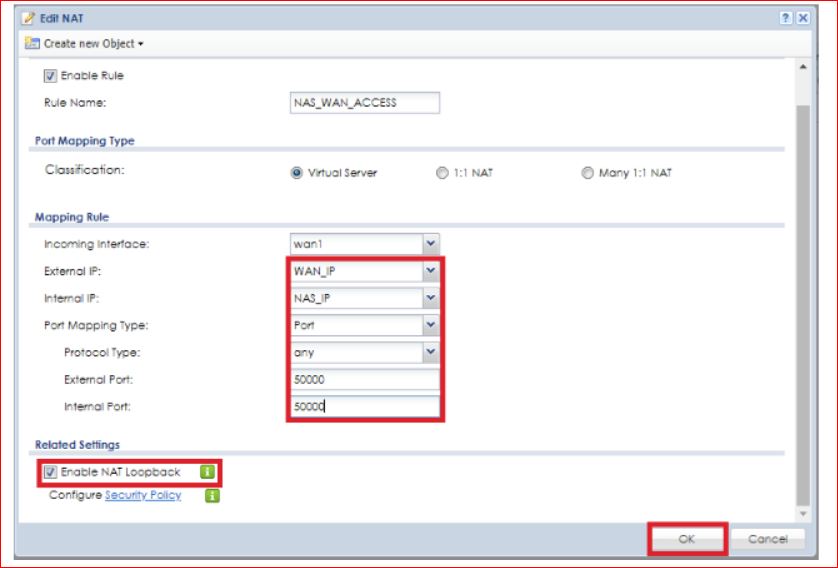838x568 pixels.
Task: Click the Rule Name input field
Action: click(x=365, y=103)
